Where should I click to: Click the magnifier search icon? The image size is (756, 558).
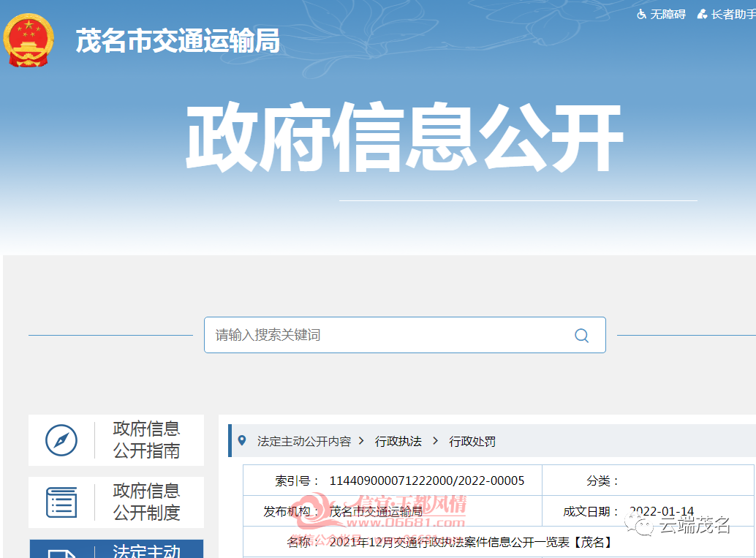pyautogui.click(x=581, y=335)
